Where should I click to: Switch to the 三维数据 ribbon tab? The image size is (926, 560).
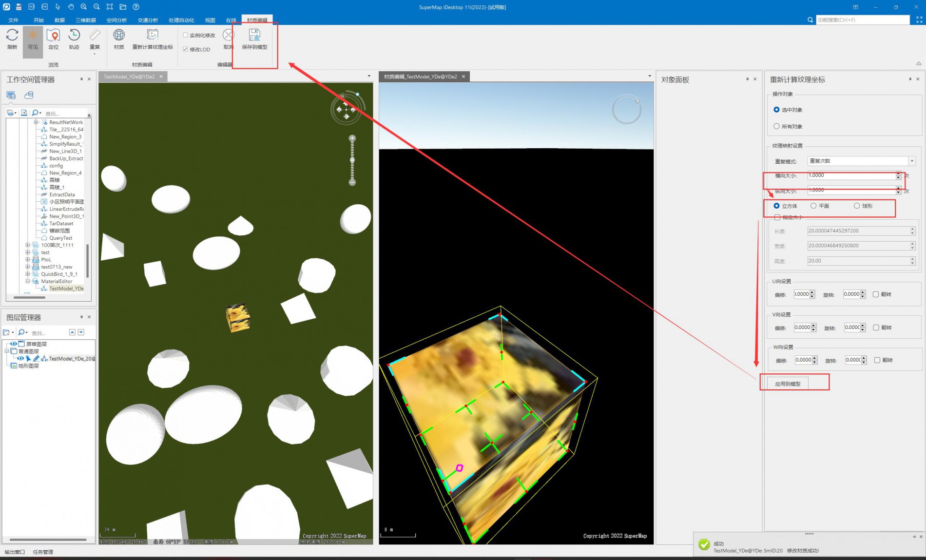coord(86,20)
